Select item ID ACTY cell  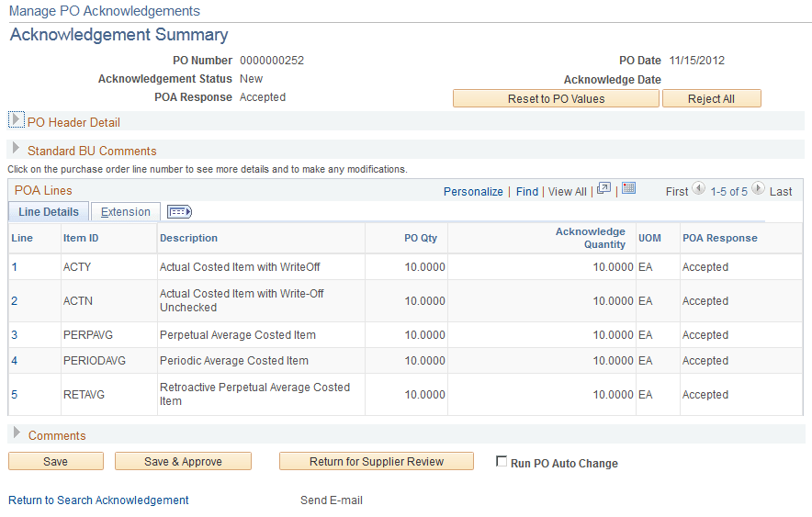pos(77,267)
